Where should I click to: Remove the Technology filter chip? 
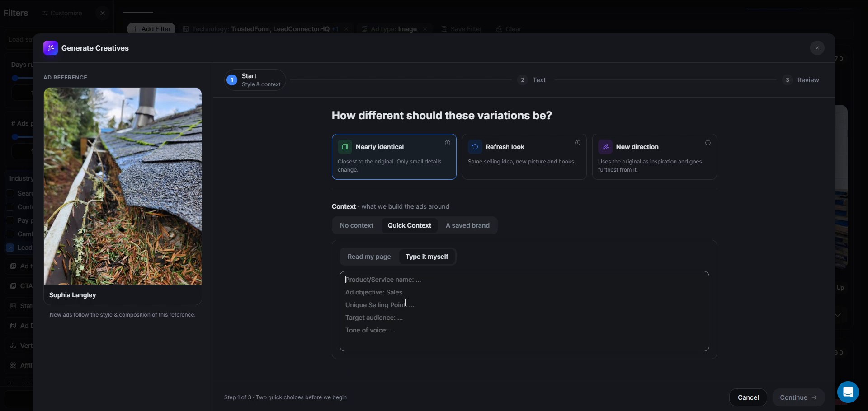click(346, 29)
